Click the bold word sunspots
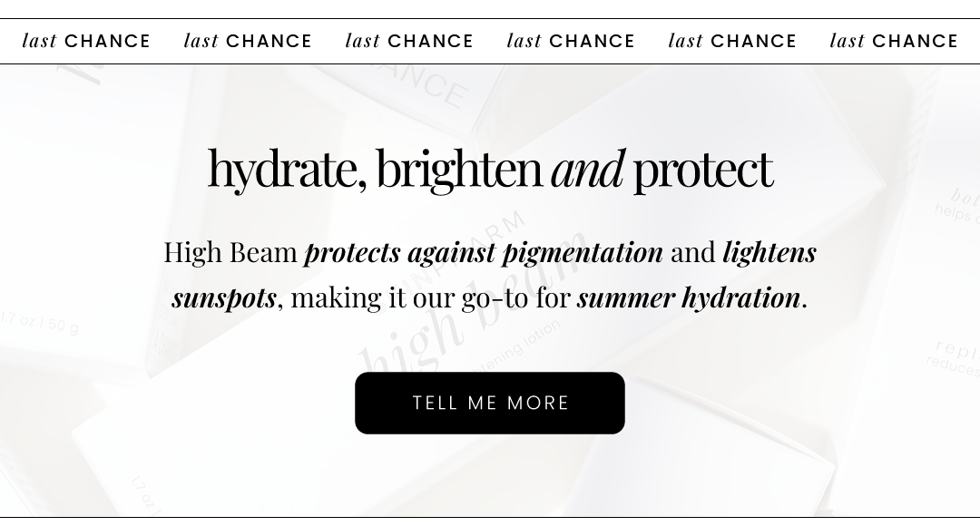This screenshot has height=526, width=980. tap(224, 298)
